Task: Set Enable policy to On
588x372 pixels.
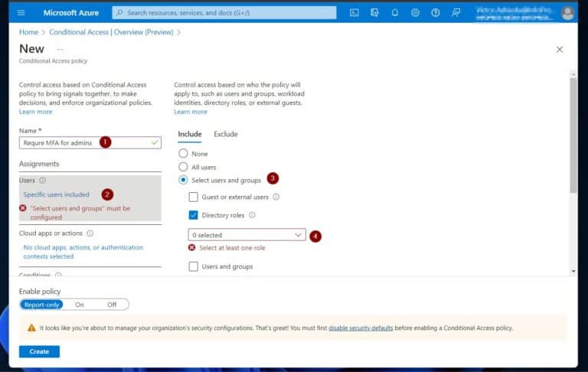Action: pyautogui.click(x=80, y=305)
